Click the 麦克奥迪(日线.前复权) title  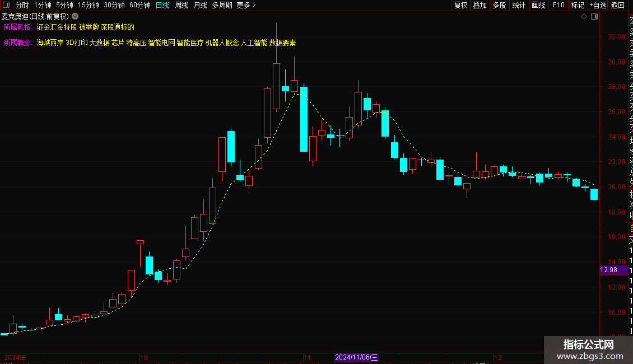[x=35, y=17]
